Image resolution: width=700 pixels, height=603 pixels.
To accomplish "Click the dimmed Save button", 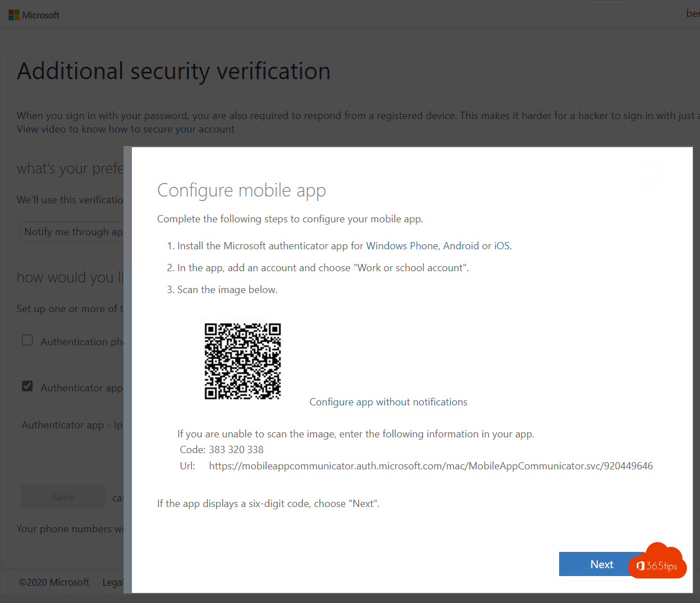I will coord(63,497).
